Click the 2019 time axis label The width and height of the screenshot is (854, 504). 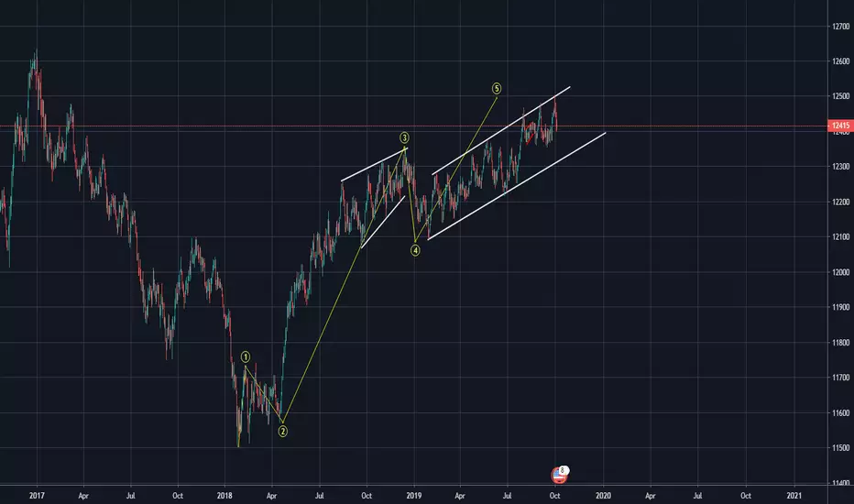click(414, 495)
